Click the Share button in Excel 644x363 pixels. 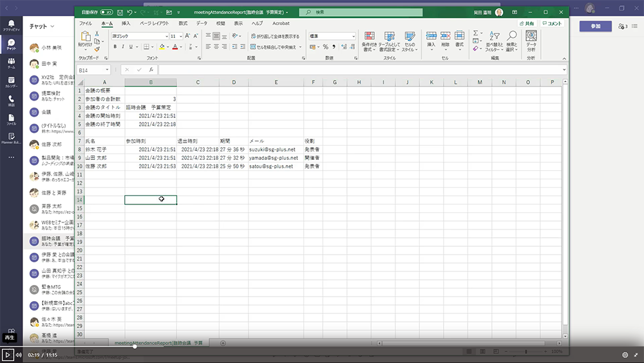(x=527, y=23)
